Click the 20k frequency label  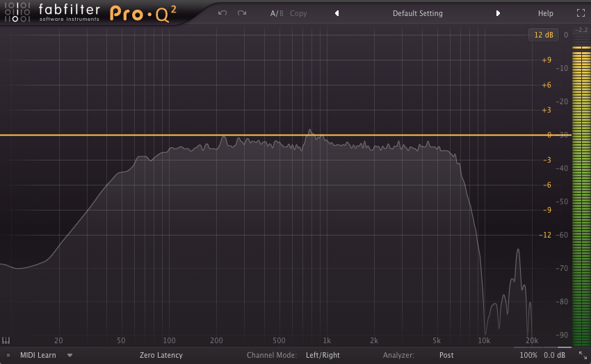(x=532, y=340)
